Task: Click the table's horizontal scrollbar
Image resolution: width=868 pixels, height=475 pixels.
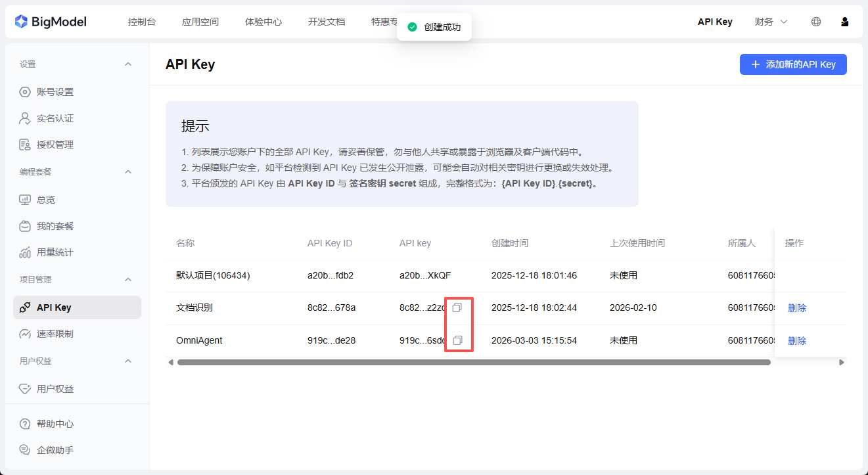Action: pos(473,362)
